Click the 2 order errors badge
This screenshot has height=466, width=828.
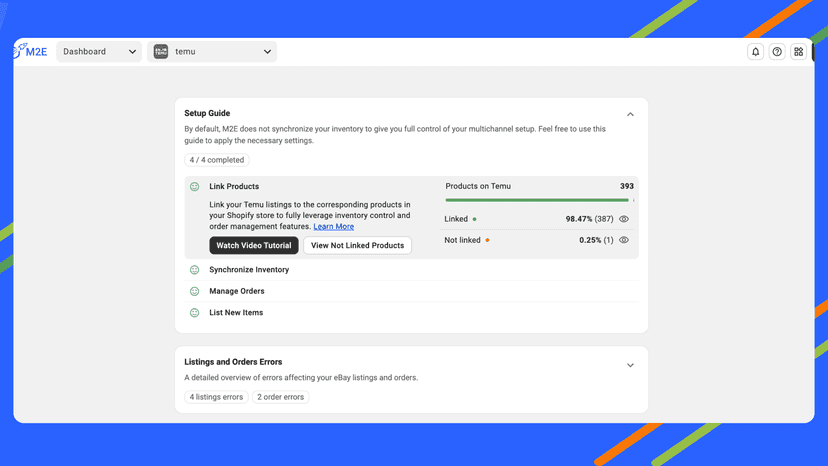coord(280,397)
